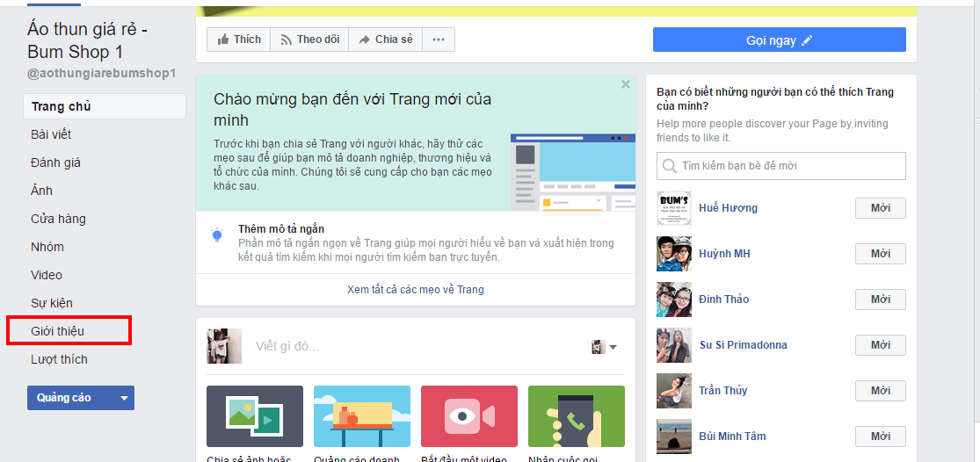Screen dimensions: 980x462
Task: Invite Huế Hương with Mời button
Action: click(x=880, y=208)
